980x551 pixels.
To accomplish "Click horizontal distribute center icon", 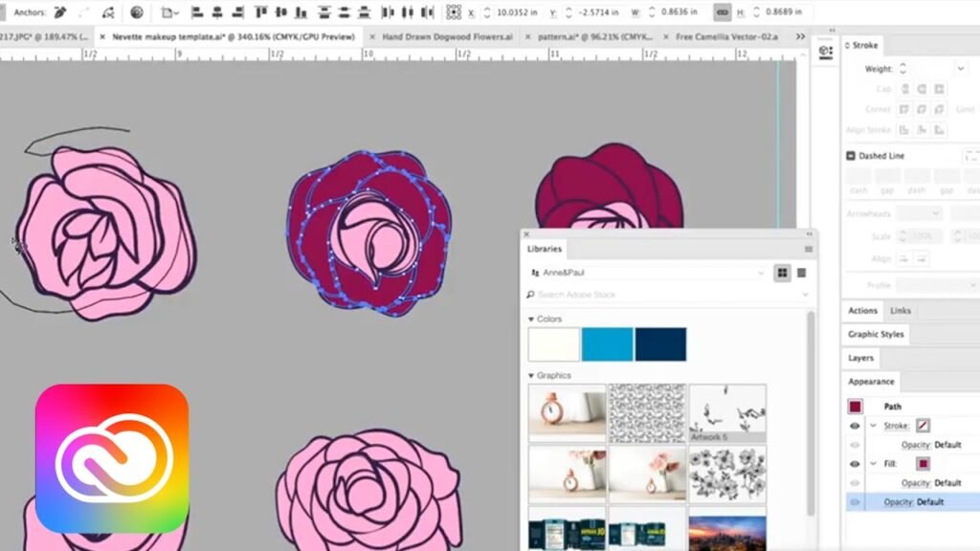I will pos(408,11).
